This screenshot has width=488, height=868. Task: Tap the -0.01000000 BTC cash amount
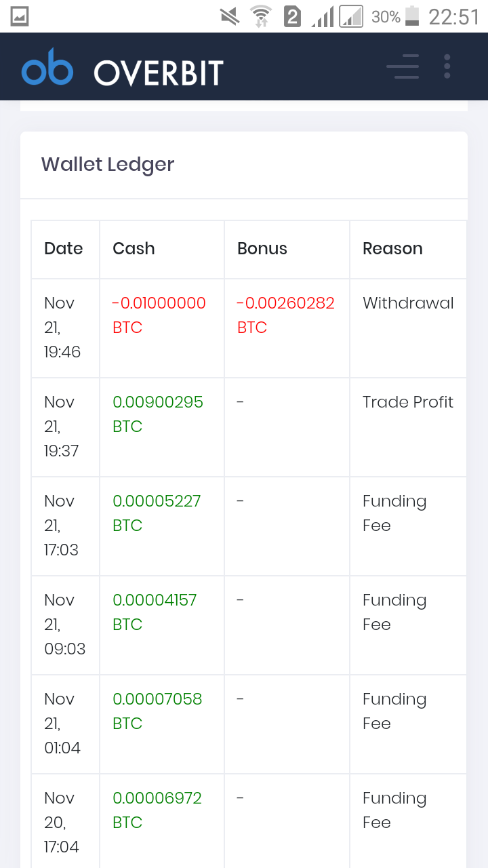click(x=159, y=315)
